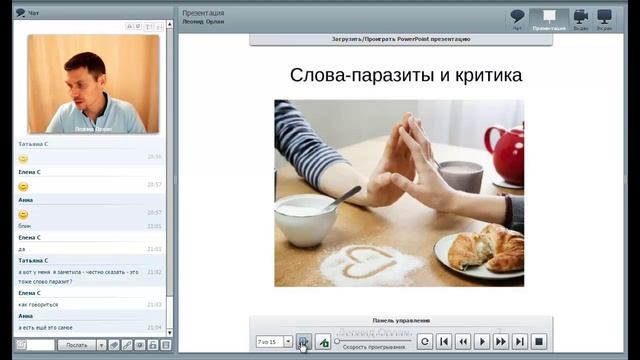The width and height of the screenshot is (640, 360).
Task: Click chat scrollbar down arrow
Action: click(170, 333)
